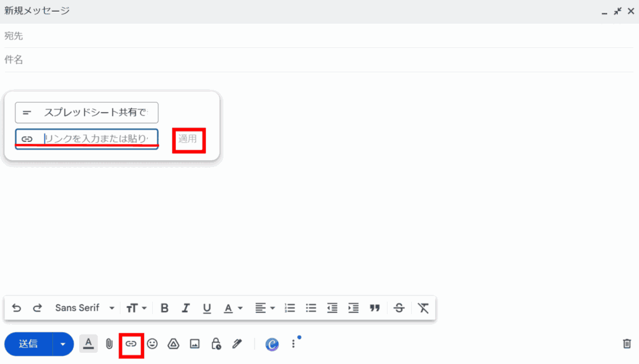
Task: Insert a photo into the message
Action: (x=195, y=343)
